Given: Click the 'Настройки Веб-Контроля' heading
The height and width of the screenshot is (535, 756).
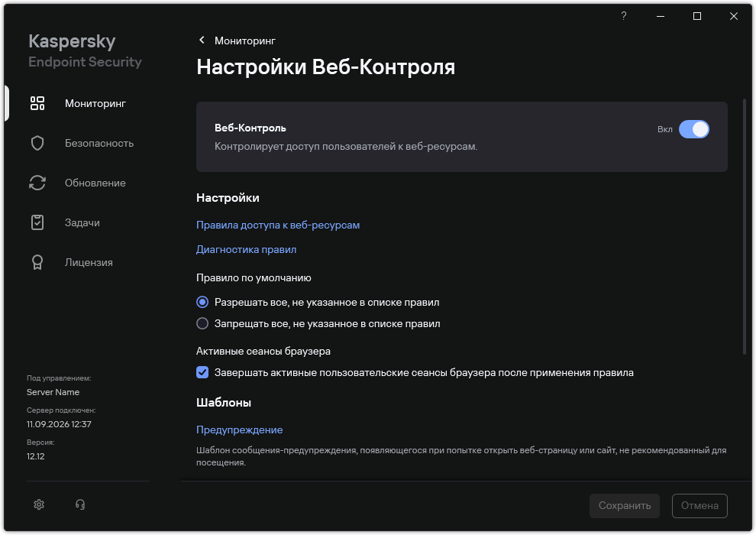Looking at the screenshot, I should pyautogui.click(x=325, y=67).
